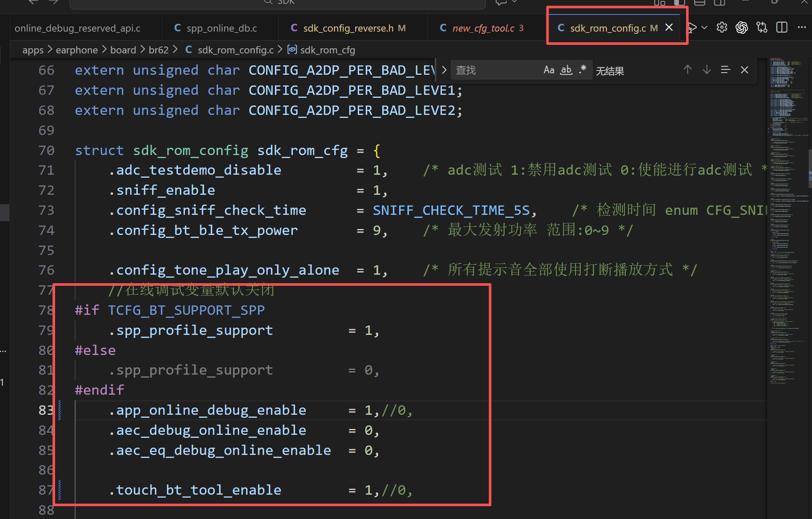Viewport: 812px width, 519px height.
Task: Go to the previous find match
Action: tap(687, 70)
